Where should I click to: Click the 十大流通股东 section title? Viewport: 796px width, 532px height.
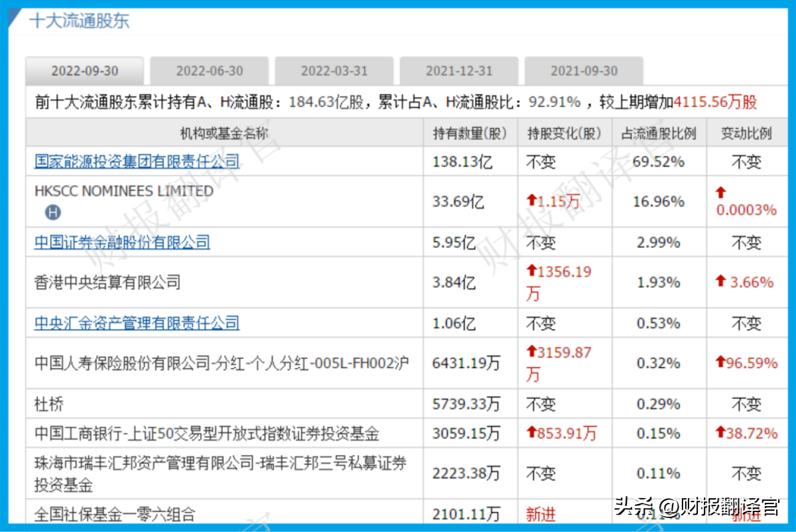pyautogui.click(x=79, y=21)
